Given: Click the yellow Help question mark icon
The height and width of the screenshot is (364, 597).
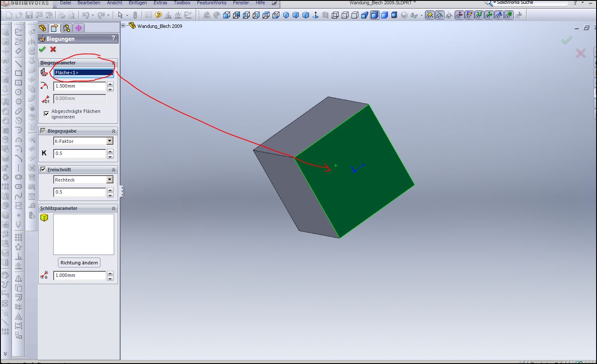Looking at the screenshot, I should [x=158, y=15].
